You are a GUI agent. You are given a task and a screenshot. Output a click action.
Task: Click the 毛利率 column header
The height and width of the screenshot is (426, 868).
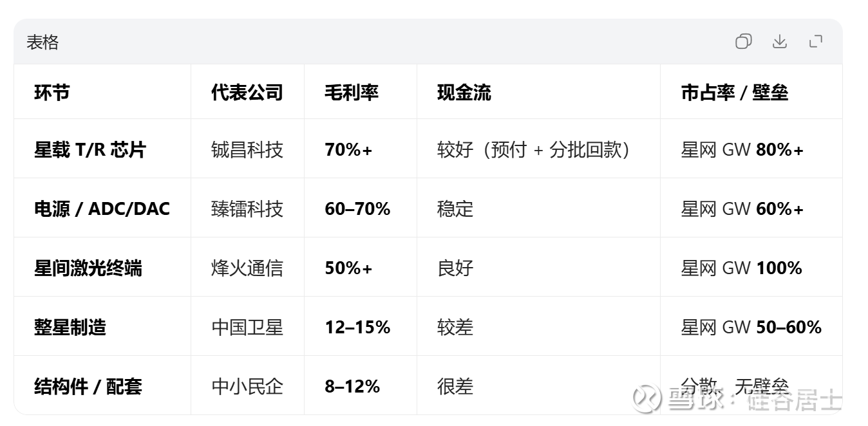point(351,93)
